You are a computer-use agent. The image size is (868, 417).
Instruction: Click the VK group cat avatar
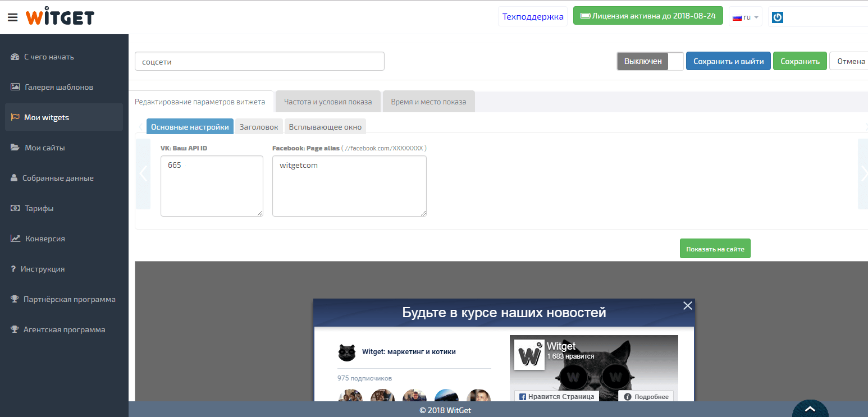[x=347, y=352]
